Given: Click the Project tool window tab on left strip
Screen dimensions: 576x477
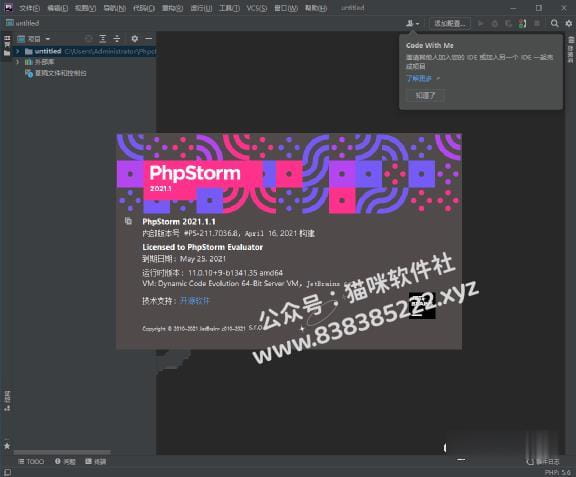Looking at the screenshot, I should tap(7, 46).
